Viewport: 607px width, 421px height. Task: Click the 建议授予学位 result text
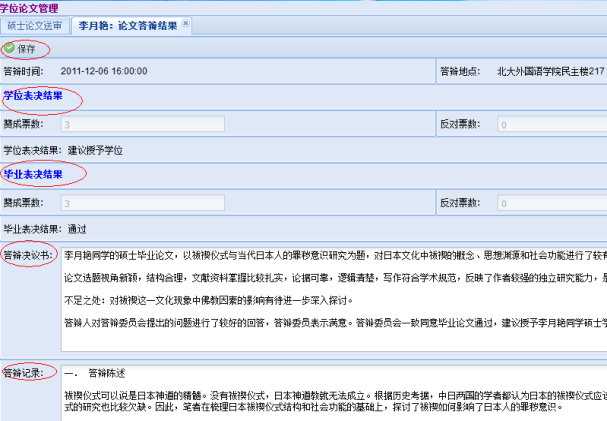(x=94, y=150)
